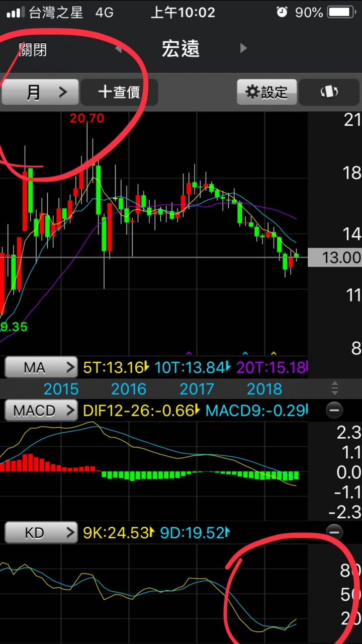This screenshot has height=644, width=362.
Task: Tap the 宏遠 stock title
Action: [x=180, y=49]
